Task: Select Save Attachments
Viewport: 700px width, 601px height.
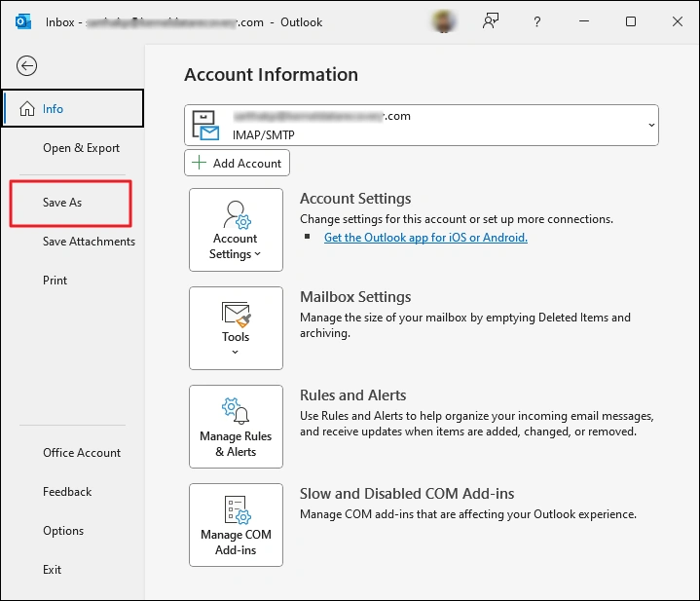Action: pyautogui.click(x=89, y=242)
